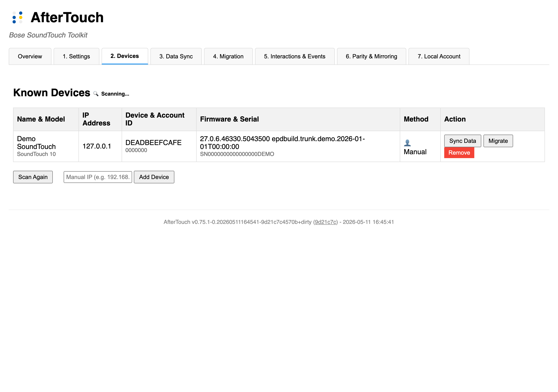Screen dimensions: 558x392
Task: Click the Known Devices heading
Action: tap(51, 93)
